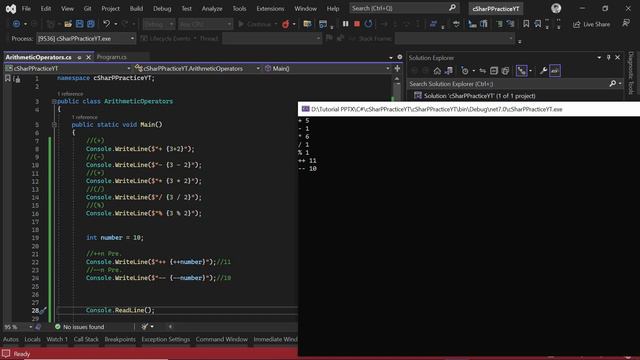The width and height of the screenshot is (640, 360).
Task: Open the Breakpoints tab
Action: [120, 339]
